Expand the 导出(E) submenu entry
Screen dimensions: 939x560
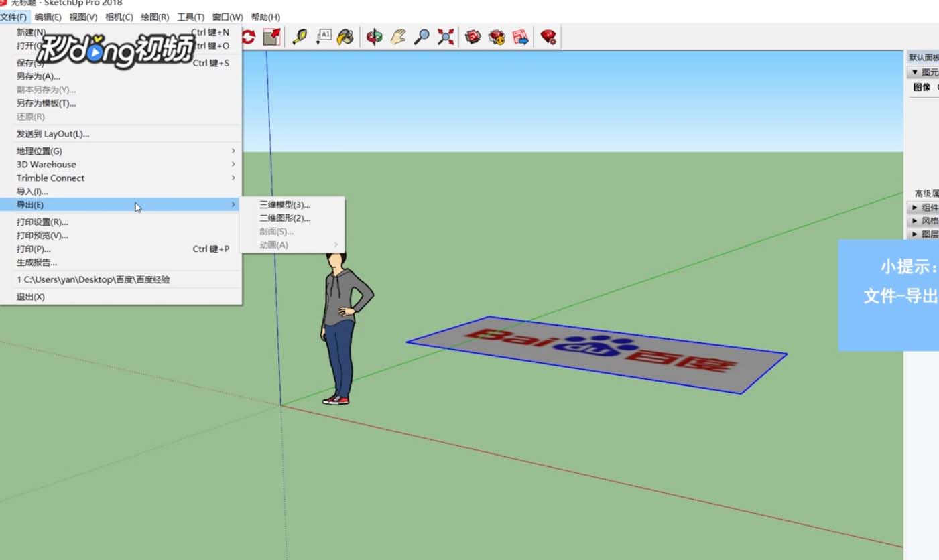pyautogui.click(x=121, y=205)
